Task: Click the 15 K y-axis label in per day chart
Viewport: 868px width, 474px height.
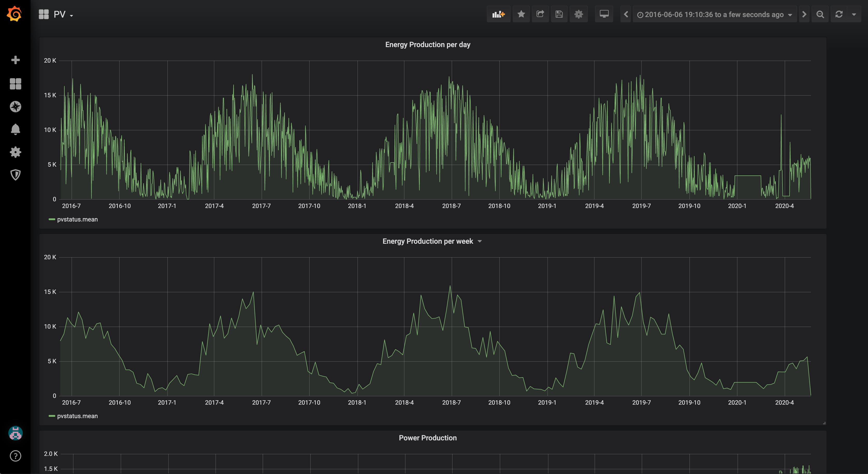Action: 50,95
